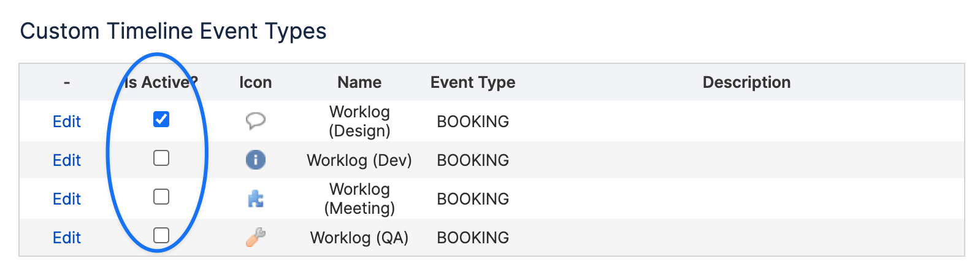Viewport: 980px width, 274px height.
Task: Click the Icon column header
Action: (x=255, y=82)
